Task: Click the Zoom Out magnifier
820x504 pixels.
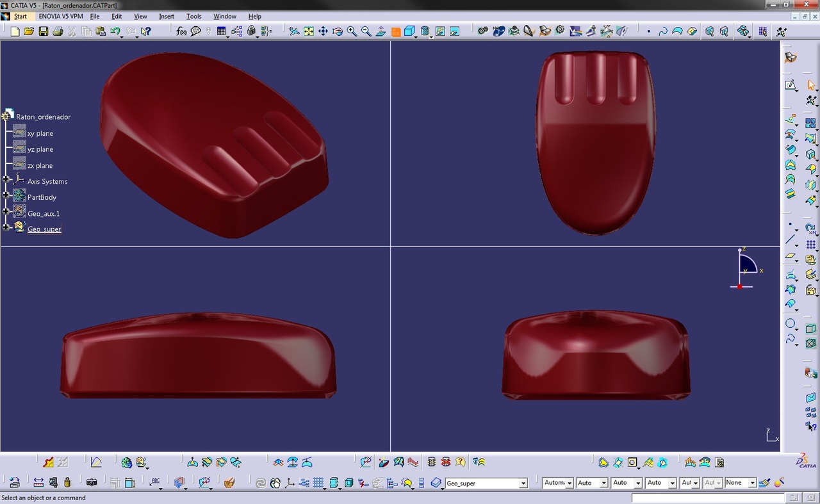Action: 366,31
